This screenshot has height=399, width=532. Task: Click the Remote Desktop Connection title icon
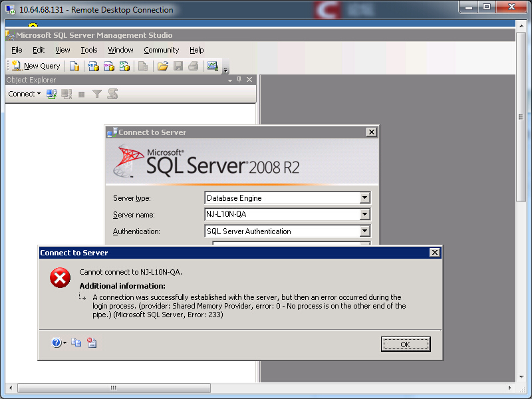click(11, 10)
